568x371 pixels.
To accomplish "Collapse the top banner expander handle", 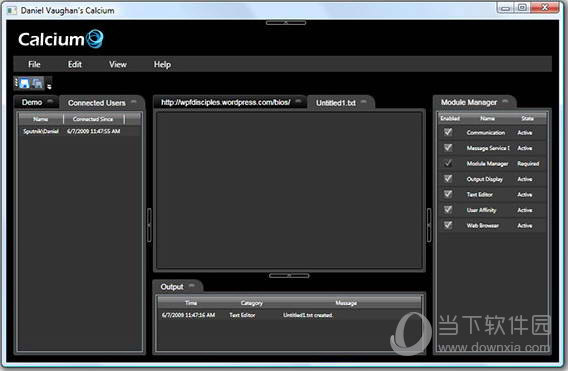I will click(x=286, y=22).
